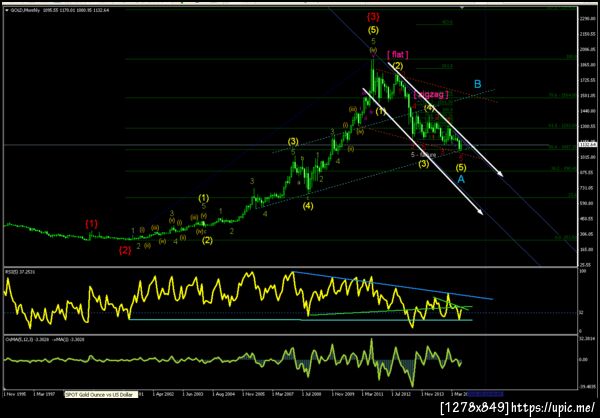This screenshot has height=418, width=600.
Task: Select the cyan A wave label
Action: (x=461, y=179)
